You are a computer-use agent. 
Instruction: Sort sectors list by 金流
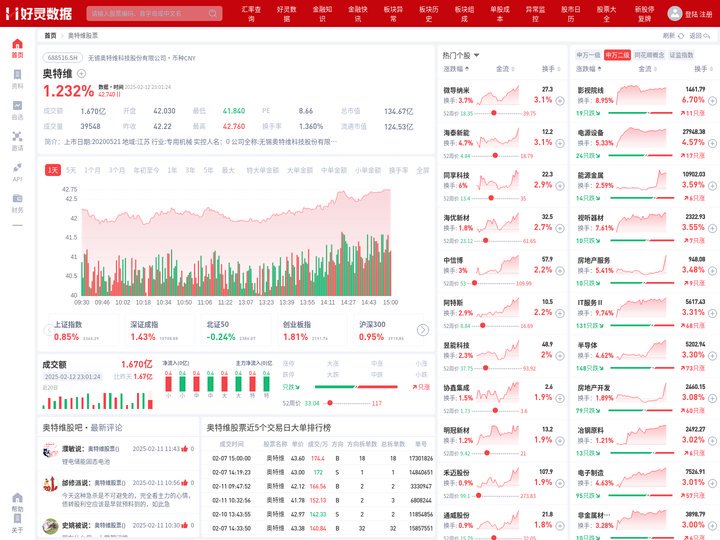pos(647,69)
